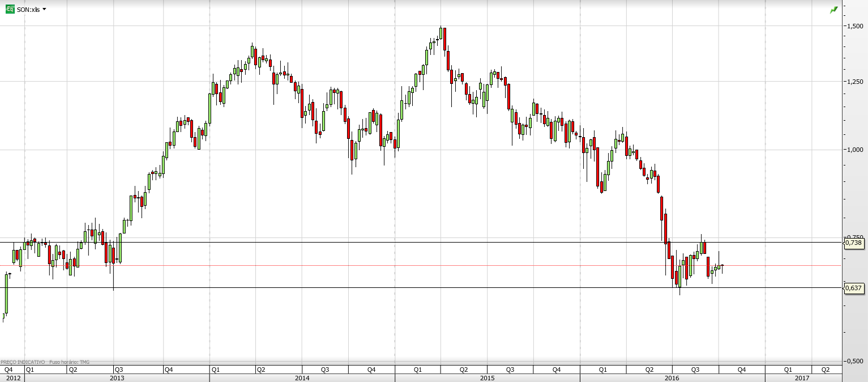The width and height of the screenshot is (868, 382).
Task: Click the 0,500 price axis label
Action: point(854,360)
